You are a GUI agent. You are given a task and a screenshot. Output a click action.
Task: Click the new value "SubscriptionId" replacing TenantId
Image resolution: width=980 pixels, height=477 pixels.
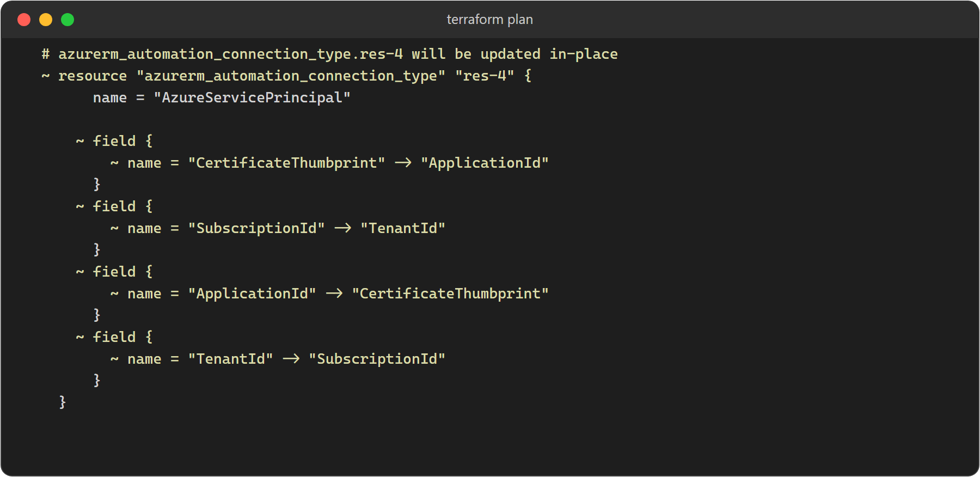377,359
